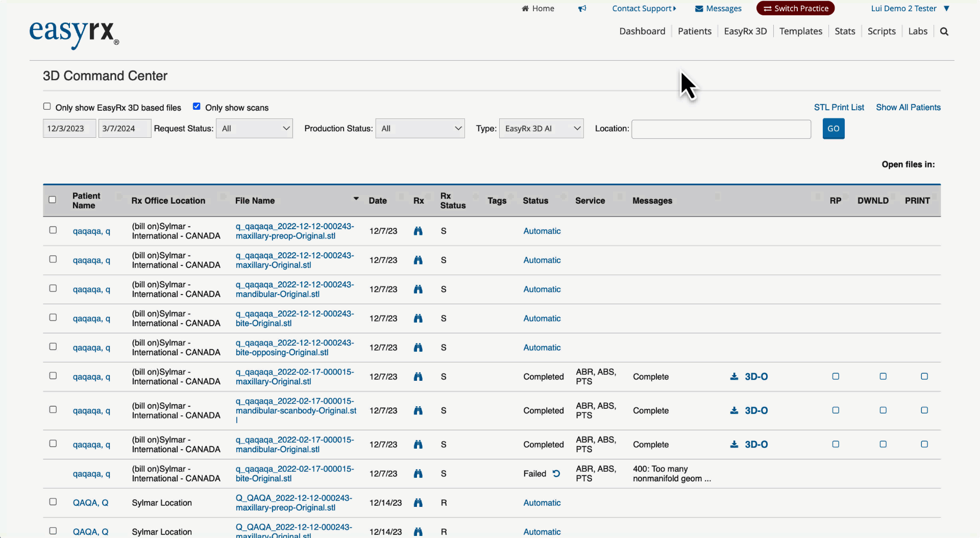
Task: Retry the Failed status refresh icon
Action: [x=556, y=474]
